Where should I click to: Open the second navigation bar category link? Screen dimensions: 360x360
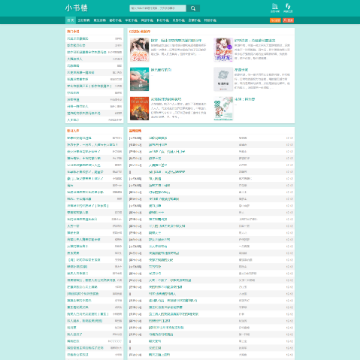coord(84,20)
